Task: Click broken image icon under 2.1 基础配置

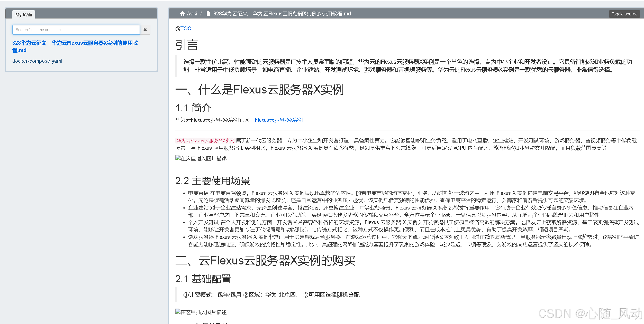Action: tap(178, 312)
